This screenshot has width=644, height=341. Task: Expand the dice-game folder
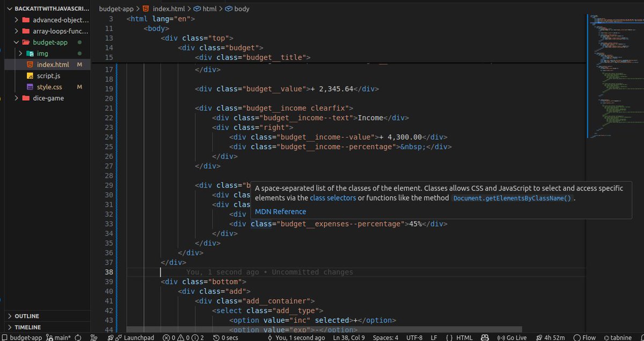pyautogui.click(x=16, y=98)
